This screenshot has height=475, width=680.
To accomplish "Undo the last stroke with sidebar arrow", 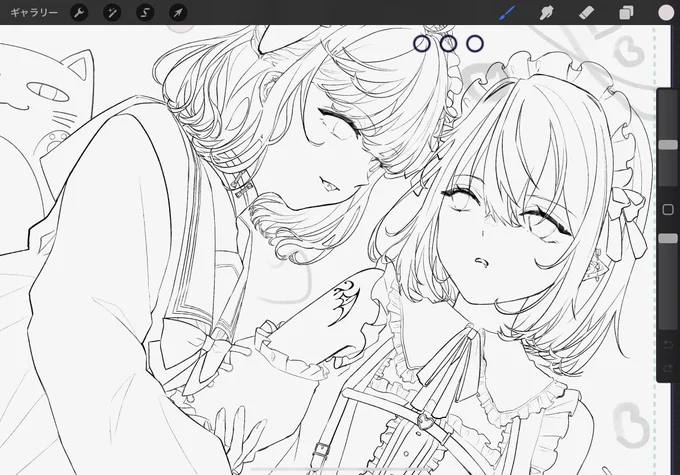I will (x=668, y=344).
